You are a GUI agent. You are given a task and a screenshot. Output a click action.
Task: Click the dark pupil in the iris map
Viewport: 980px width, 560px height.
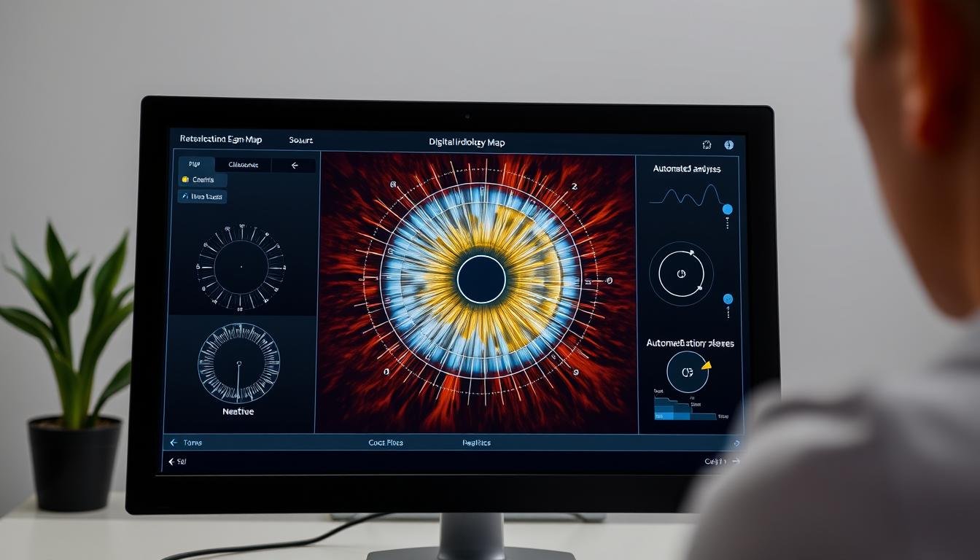[481, 279]
